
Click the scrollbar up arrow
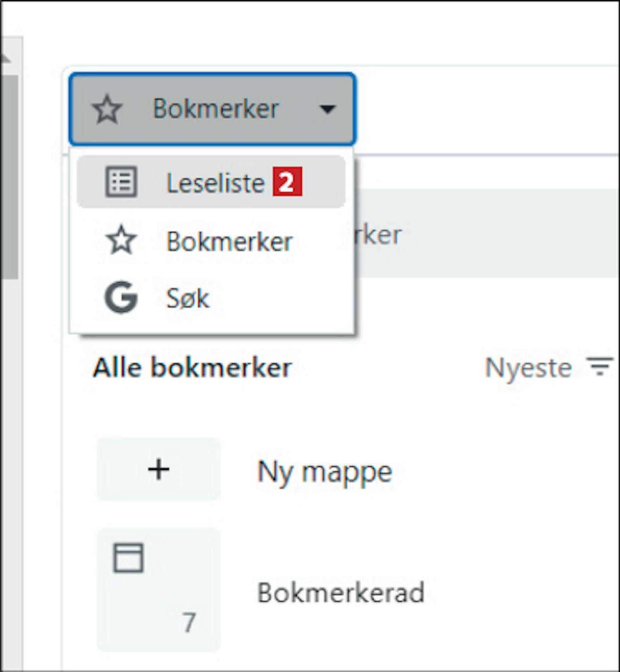coord(6,59)
